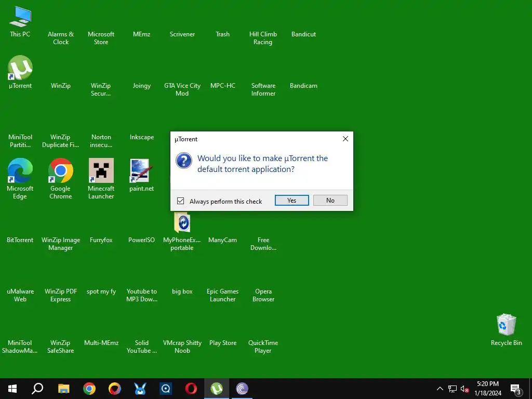This screenshot has height=399, width=532.
Task: Click the Show desktop strip at taskbar edge
Action: 530,389
